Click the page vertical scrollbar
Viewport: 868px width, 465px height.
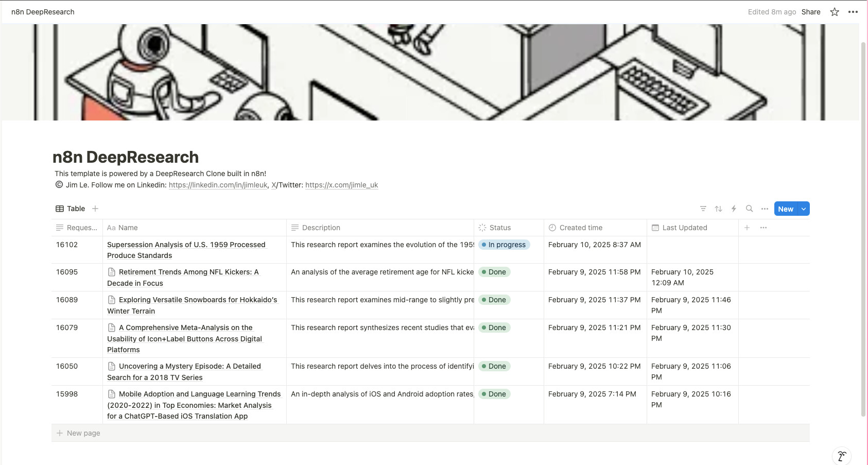(863, 229)
